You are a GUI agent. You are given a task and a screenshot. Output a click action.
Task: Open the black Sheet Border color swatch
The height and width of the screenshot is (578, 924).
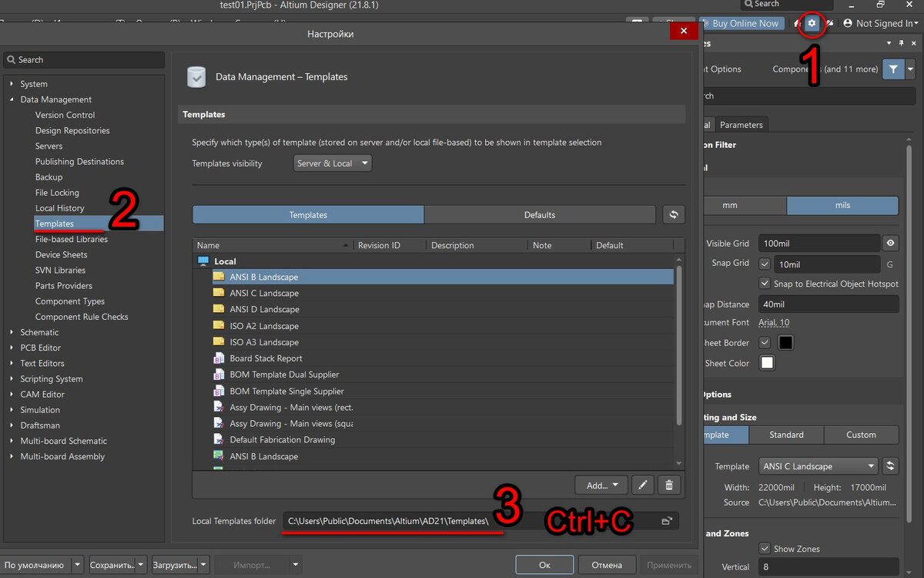coord(785,342)
